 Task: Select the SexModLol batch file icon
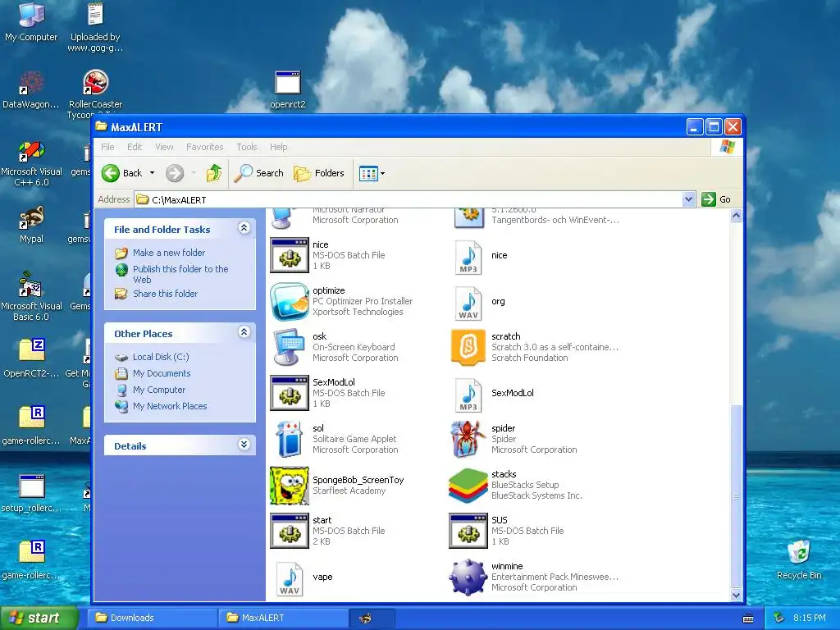(290, 393)
